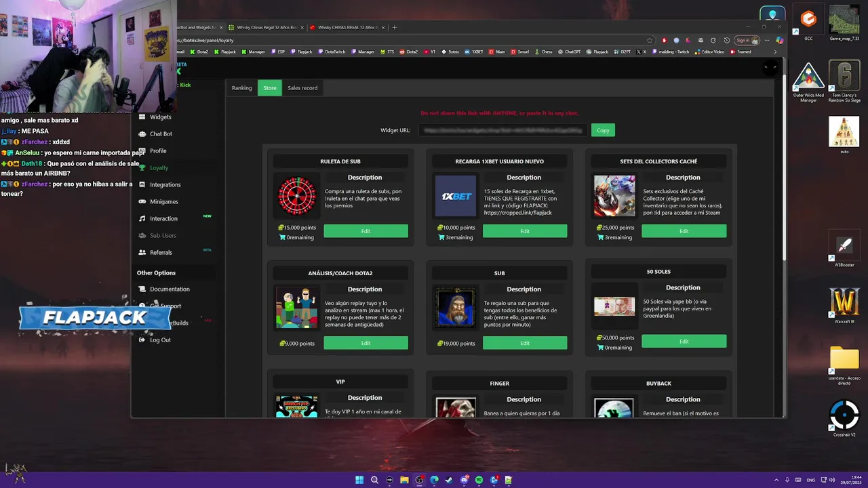This screenshot has height=488, width=868.
Task: Open the volume control in system tray
Action: (832, 480)
